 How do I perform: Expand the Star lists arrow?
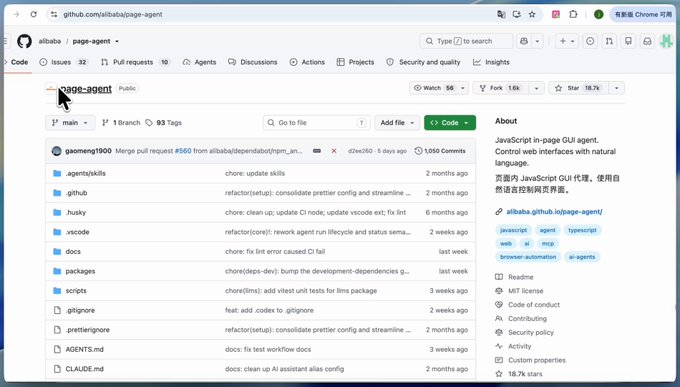click(616, 88)
